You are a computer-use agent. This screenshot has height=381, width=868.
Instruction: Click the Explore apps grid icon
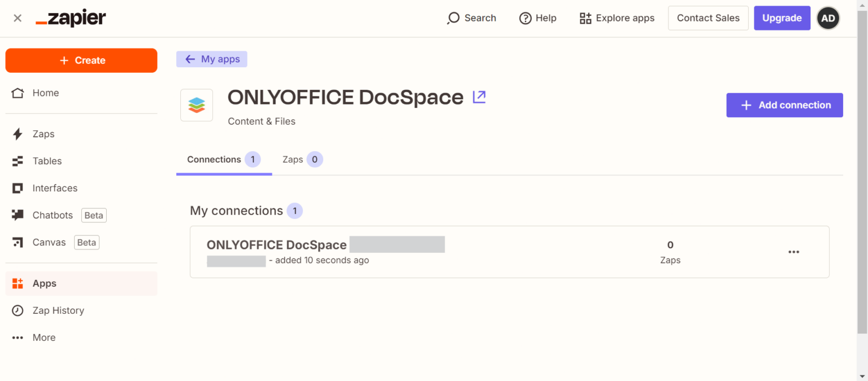coord(585,17)
